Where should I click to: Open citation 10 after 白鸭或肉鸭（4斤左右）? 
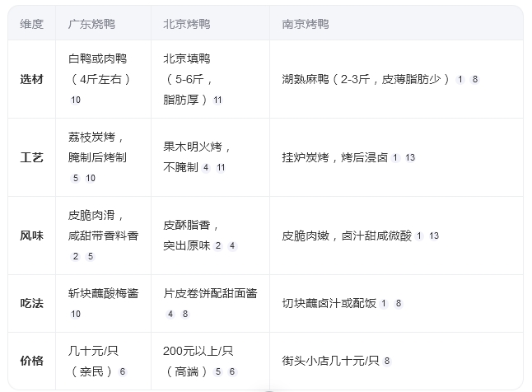pyautogui.click(x=76, y=100)
